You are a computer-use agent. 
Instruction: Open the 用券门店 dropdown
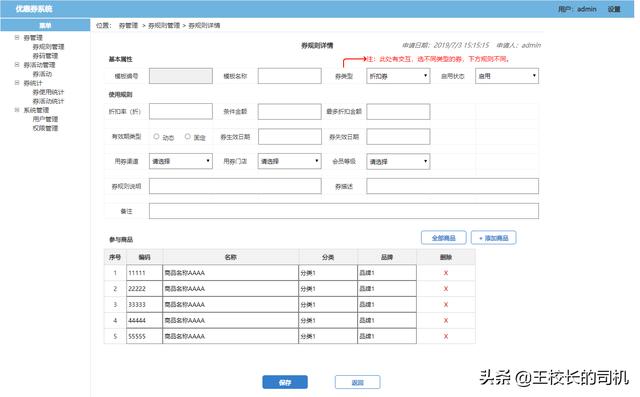point(289,161)
